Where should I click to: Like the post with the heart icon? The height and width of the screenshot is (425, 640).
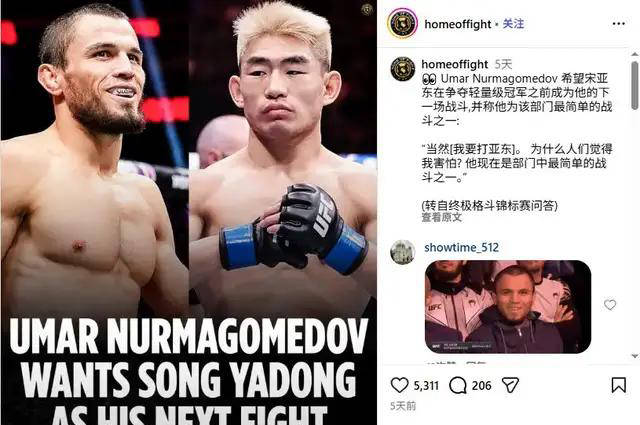coord(399,385)
